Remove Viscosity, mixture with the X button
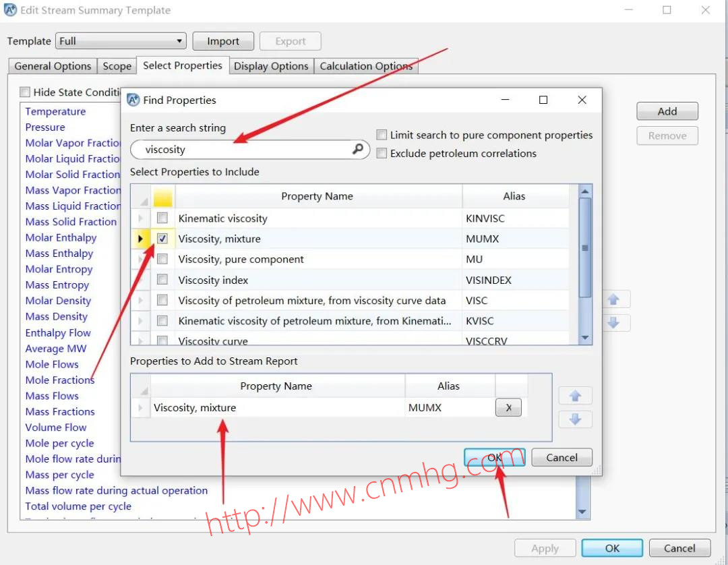Screen dimensions: 728x565 point(508,408)
